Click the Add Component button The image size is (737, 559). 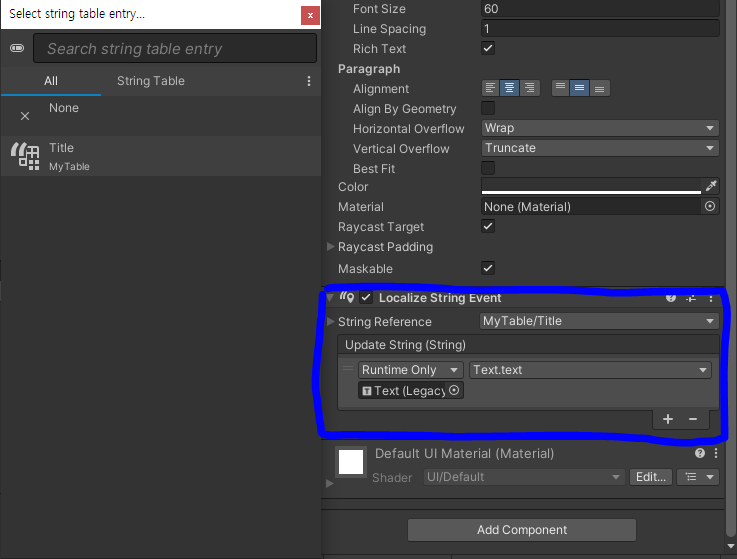(522, 530)
